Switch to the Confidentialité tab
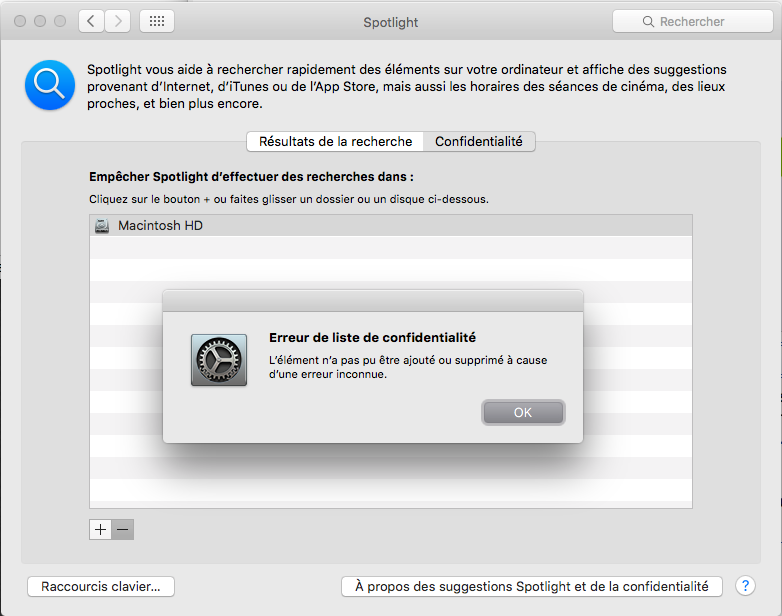 [479, 142]
